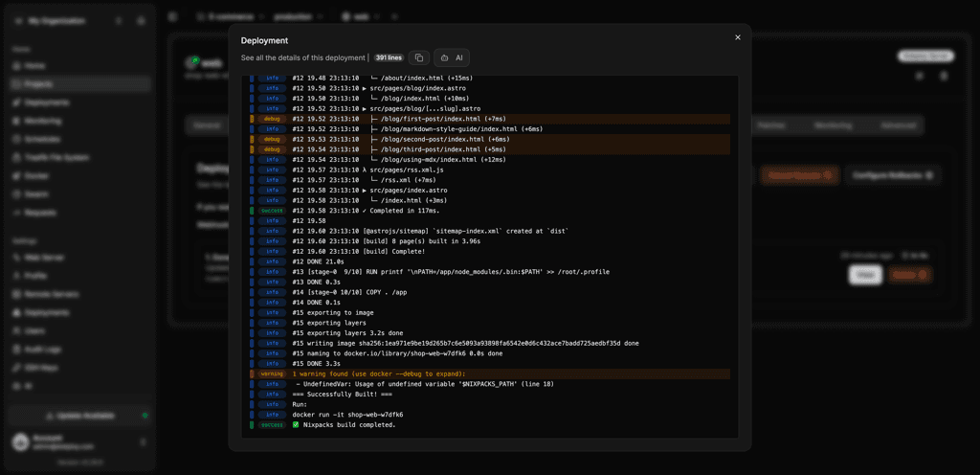This screenshot has width=980, height=475.
Task: Click the orange warning badge
Action: (x=272, y=373)
